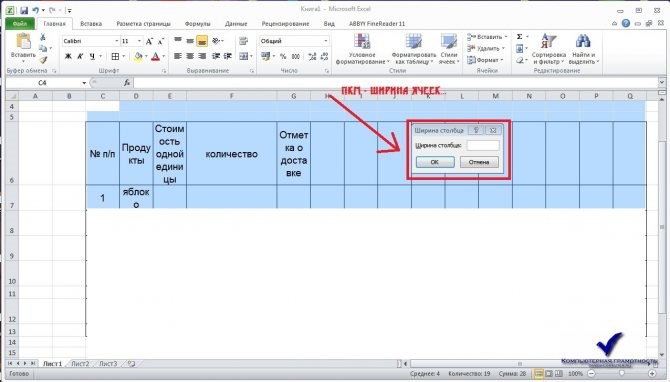Click the Format Painter brush icon
This screenshot has width=670, height=382.
click(x=43, y=60)
